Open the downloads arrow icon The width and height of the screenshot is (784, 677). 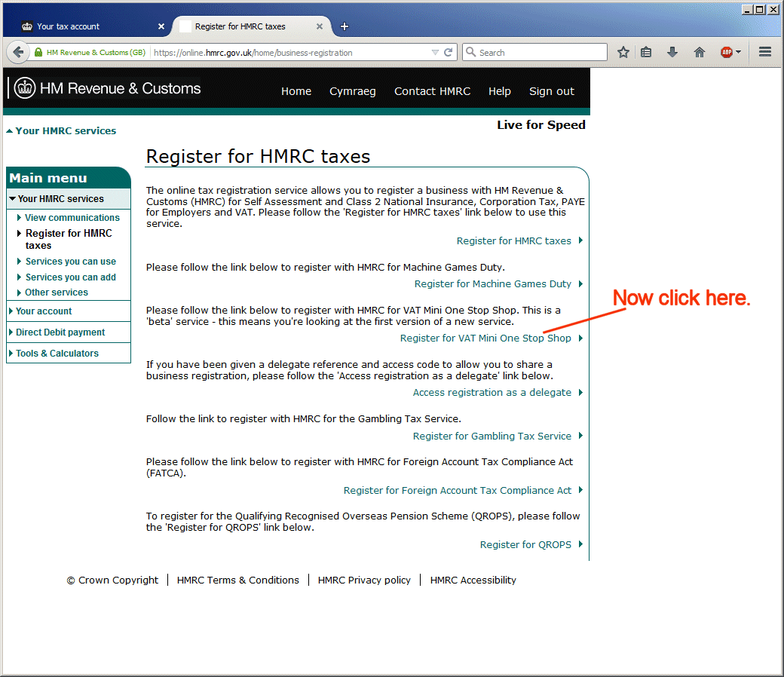point(672,52)
